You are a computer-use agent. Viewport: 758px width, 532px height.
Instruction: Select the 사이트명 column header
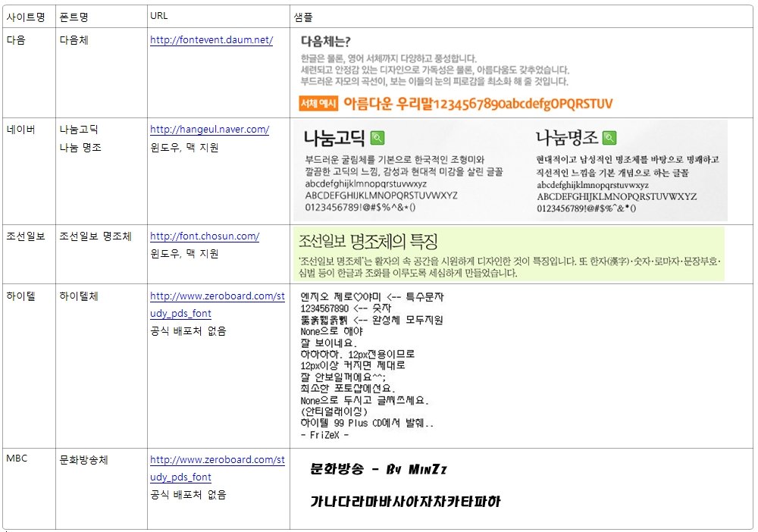tap(26, 17)
